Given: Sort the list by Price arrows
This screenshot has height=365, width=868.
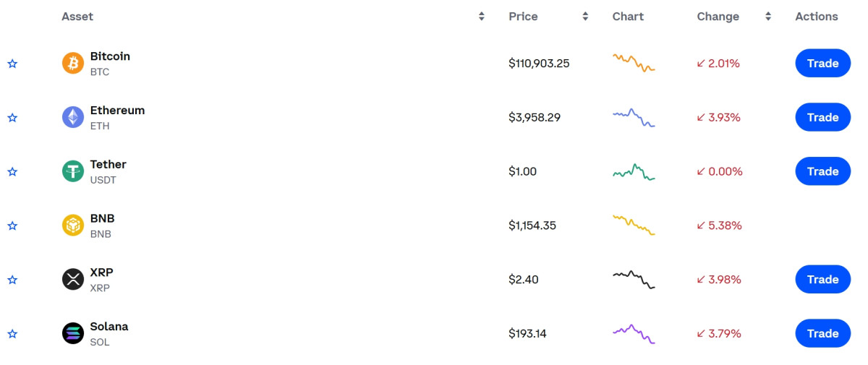Looking at the screenshot, I should coord(585,17).
